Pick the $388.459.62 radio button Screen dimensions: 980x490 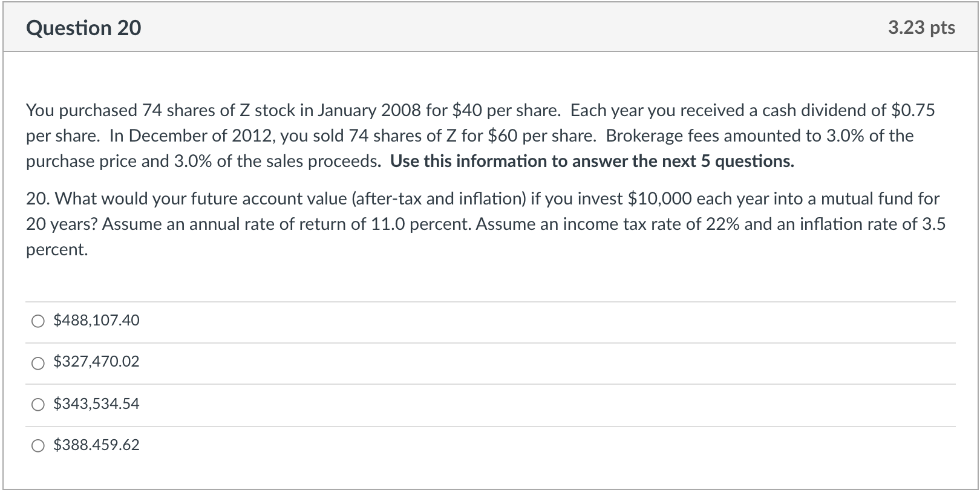pyautogui.click(x=38, y=446)
